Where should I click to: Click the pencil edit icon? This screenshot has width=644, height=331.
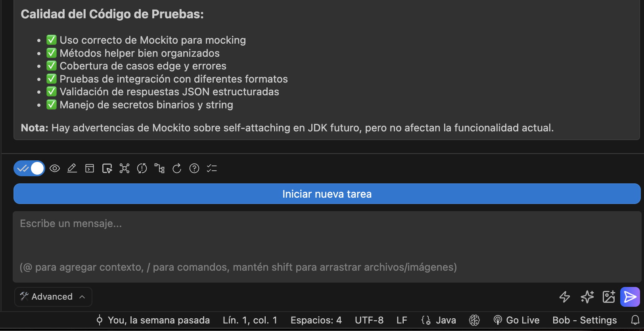click(72, 168)
